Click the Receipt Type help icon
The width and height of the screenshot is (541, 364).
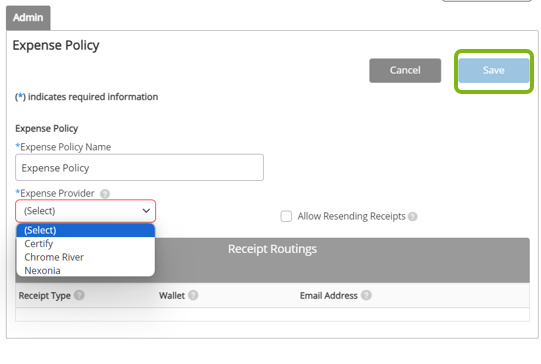(x=79, y=295)
